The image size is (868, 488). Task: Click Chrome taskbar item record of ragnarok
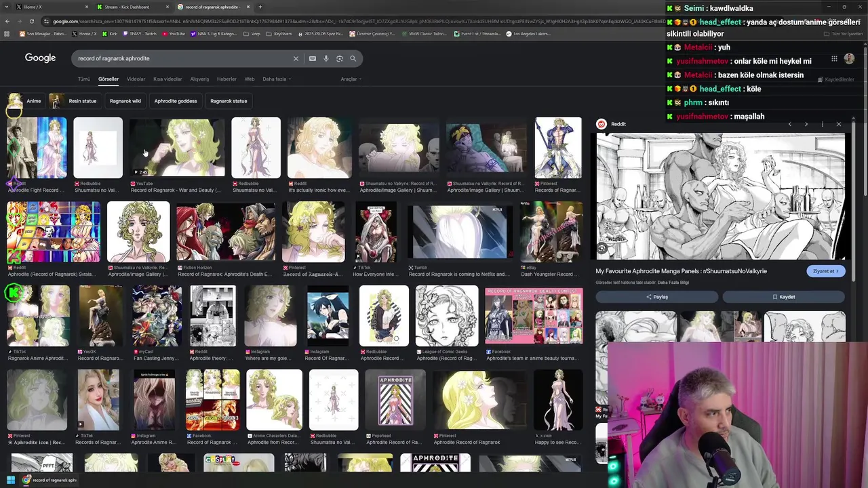click(x=49, y=481)
